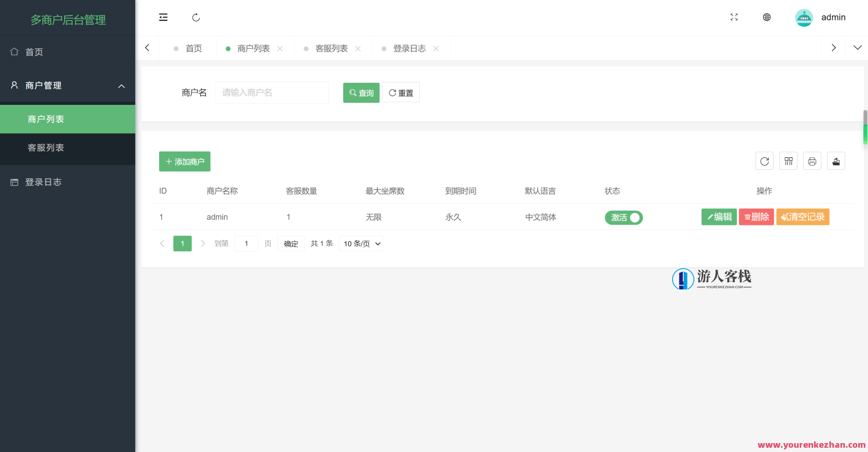
Task: Open column settings with the grid icon
Action: tap(789, 161)
